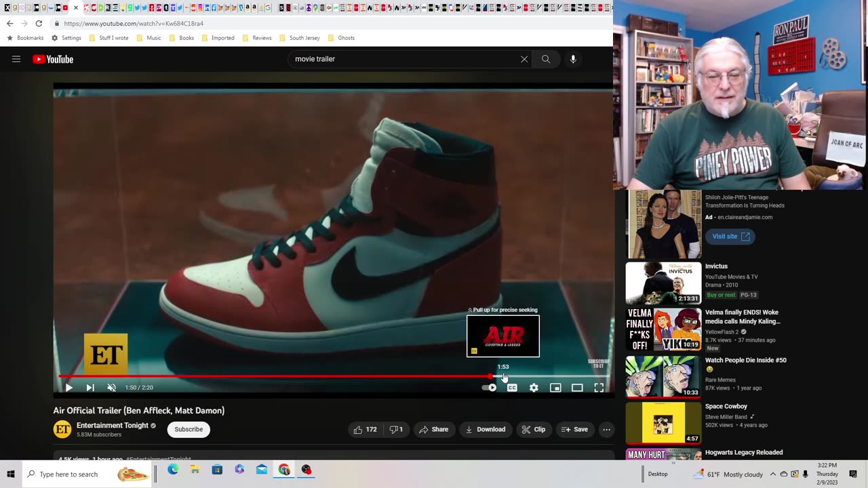Open the Windows Start menu
This screenshot has width=868, height=488.
11,474
